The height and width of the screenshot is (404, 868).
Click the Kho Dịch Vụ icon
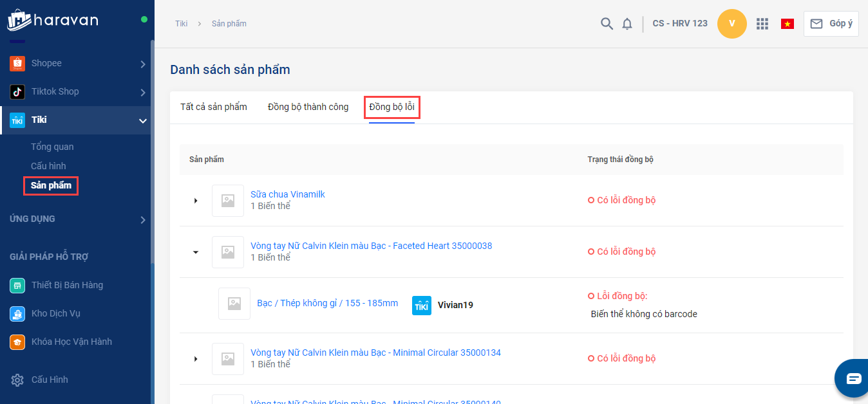click(17, 313)
